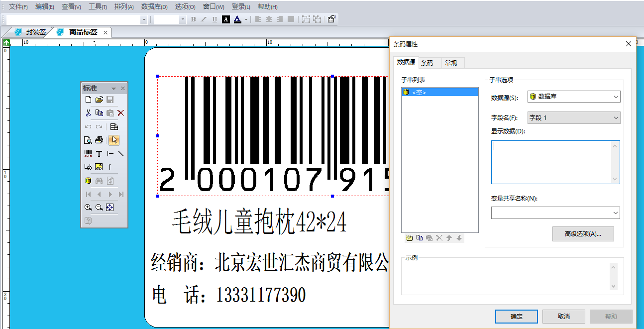The width and height of the screenshot is (644, 329).
Task: Click add-new-substring icon below the list
Action: (x=409, y=238)
